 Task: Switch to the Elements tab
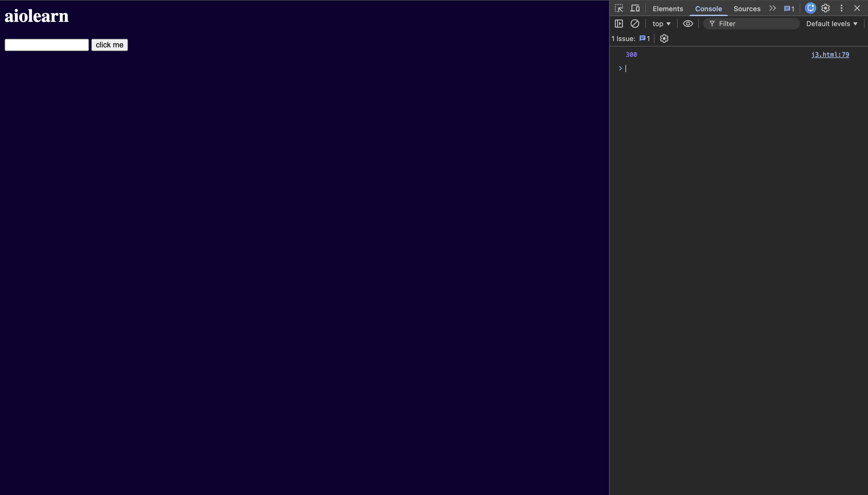pyautogui.click(x=667, y=9)
